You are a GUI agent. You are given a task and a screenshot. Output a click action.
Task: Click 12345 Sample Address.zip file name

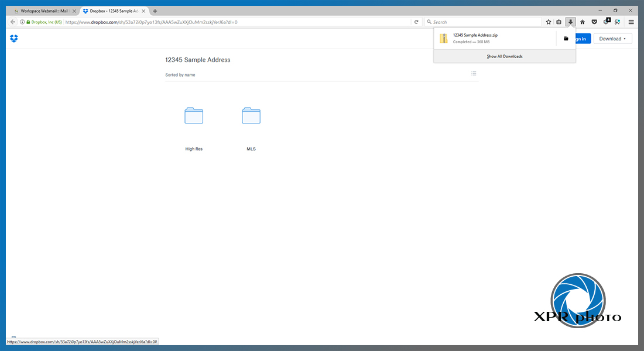[475, 35]
